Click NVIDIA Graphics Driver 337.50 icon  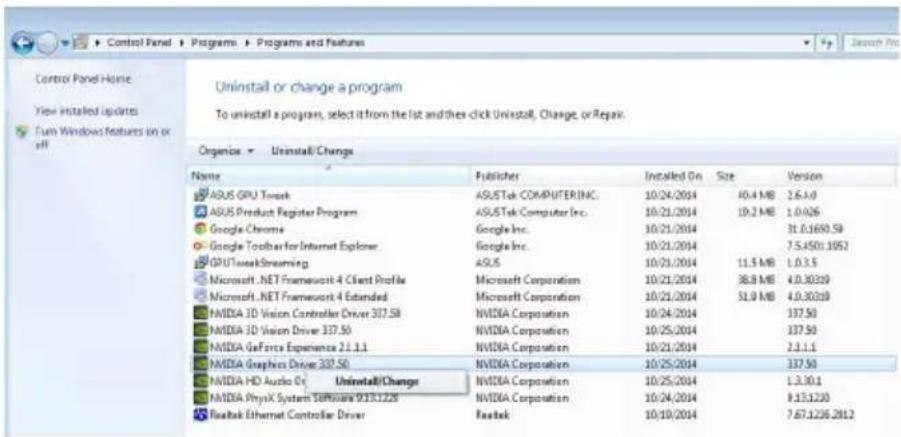point(200,364)
